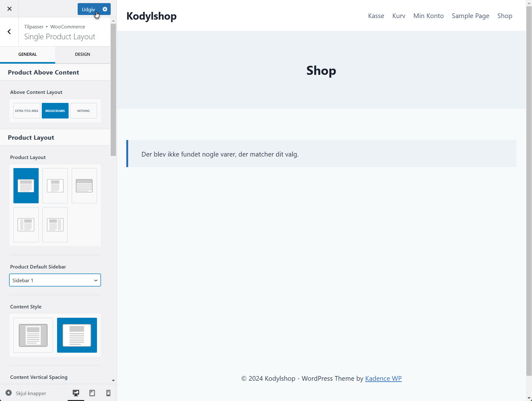Go back using the back arrow

(x=9, y=32)
